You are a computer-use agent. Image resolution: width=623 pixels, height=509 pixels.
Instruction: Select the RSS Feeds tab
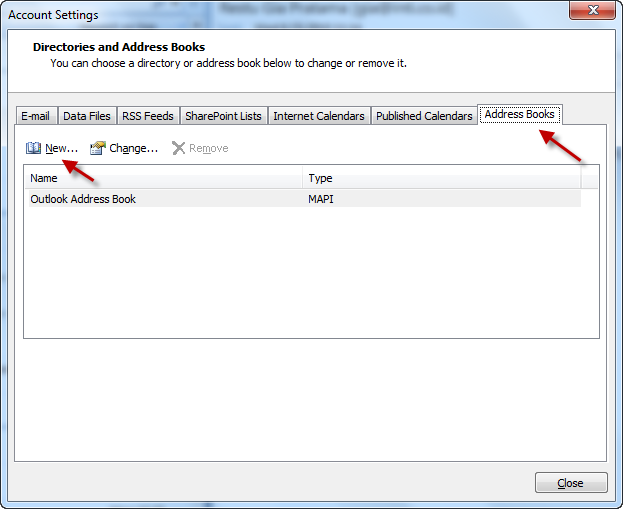(147, 116)
